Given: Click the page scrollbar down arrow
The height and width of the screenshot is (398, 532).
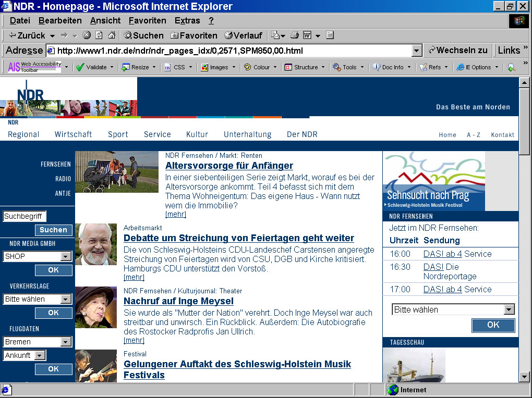Looking at the screenshot, I should click(x=524, y=376).
